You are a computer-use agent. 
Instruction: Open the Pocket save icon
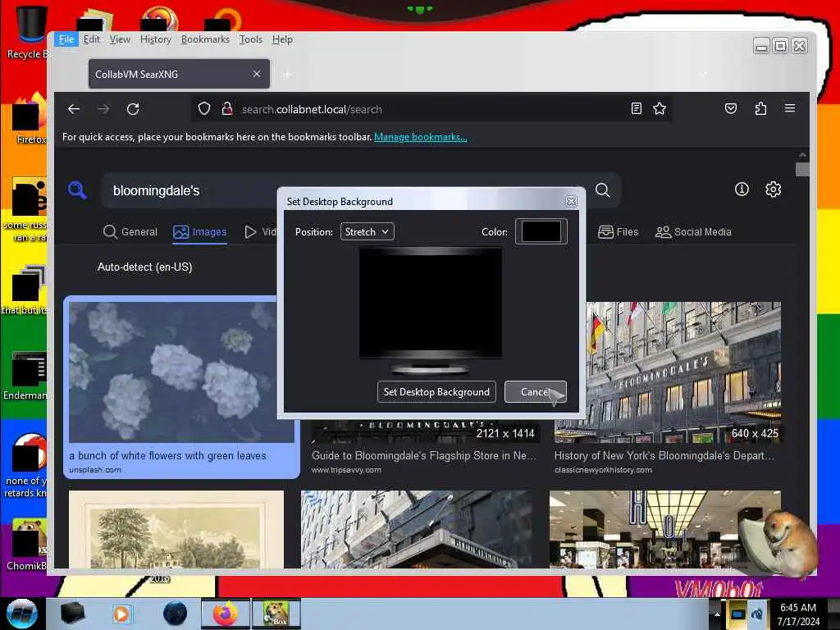731,109
